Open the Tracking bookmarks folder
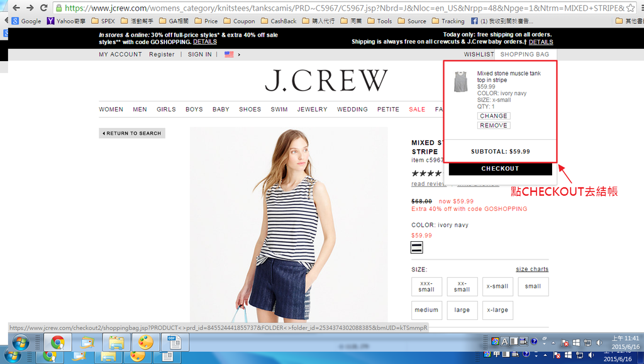 [448, 21]
